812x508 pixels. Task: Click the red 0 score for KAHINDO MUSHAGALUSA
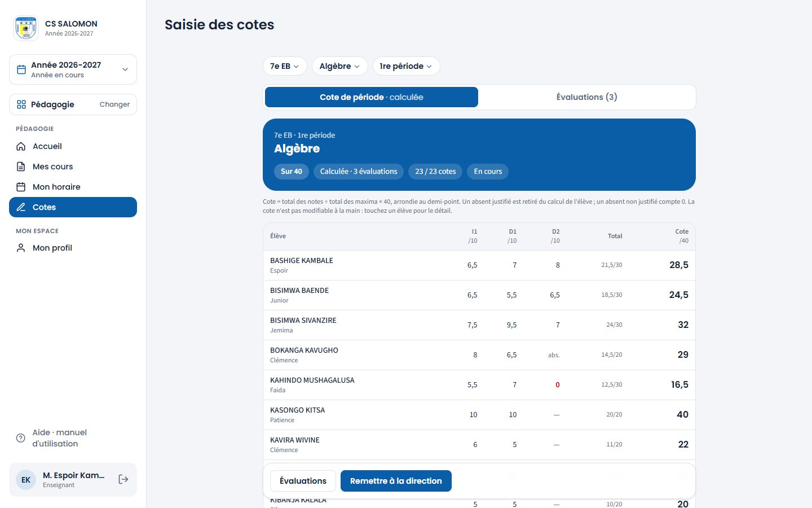tap(558, 385)
